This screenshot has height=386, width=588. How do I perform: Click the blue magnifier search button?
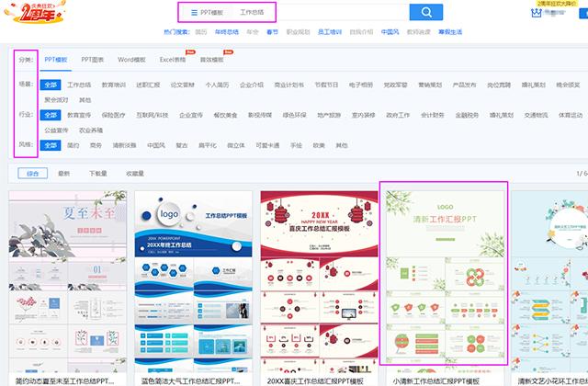[x=426, y=12]
